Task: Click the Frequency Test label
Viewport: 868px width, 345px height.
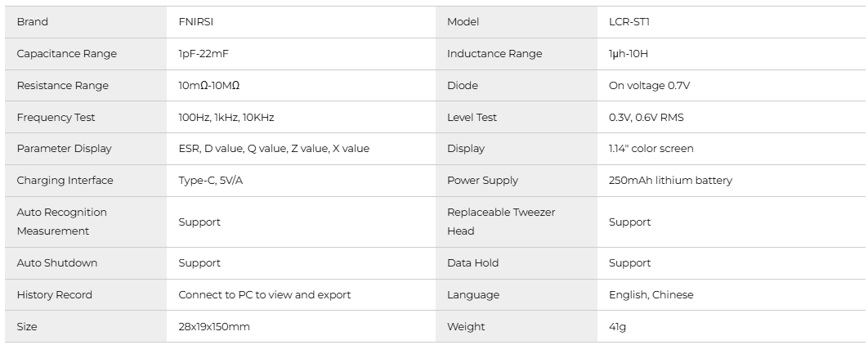Action: [56, 118]
